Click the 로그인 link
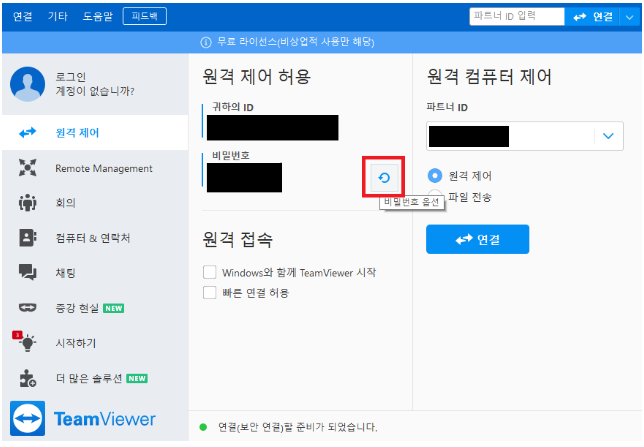This screenshot has height=447, width=644. pyautogui.click(x=71, y=77)
